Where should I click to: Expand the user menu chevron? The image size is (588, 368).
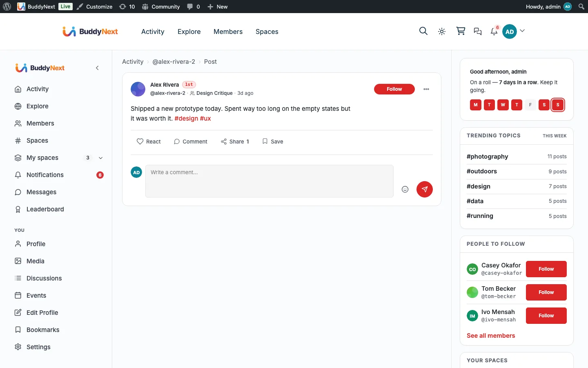522,31
